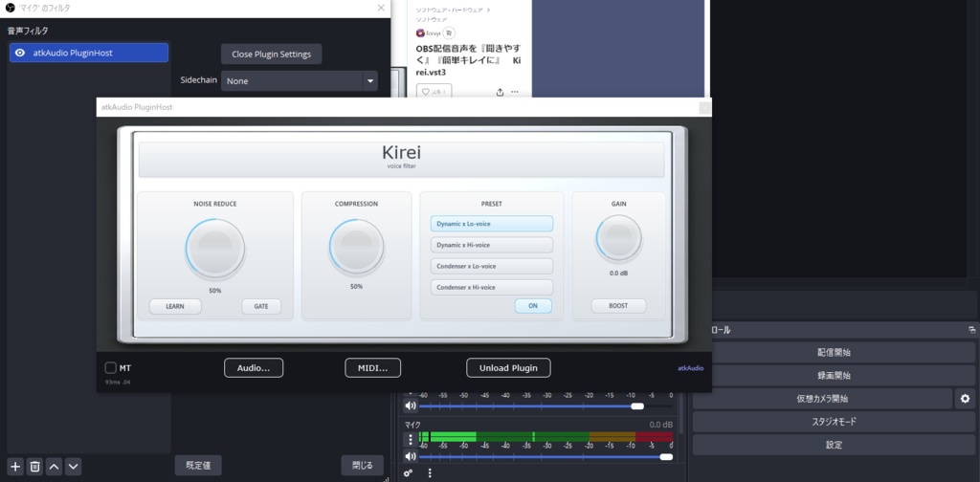Select the Dynamic x Lo-voice preset

492,224
